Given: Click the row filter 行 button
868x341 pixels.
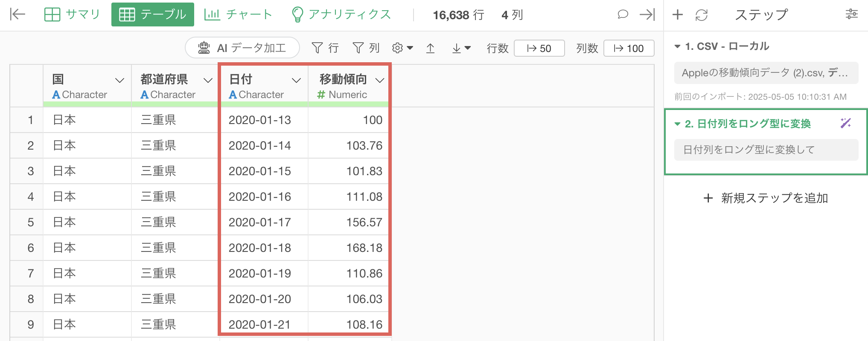Looking at the screenshot, I should [x=325, y=48].
